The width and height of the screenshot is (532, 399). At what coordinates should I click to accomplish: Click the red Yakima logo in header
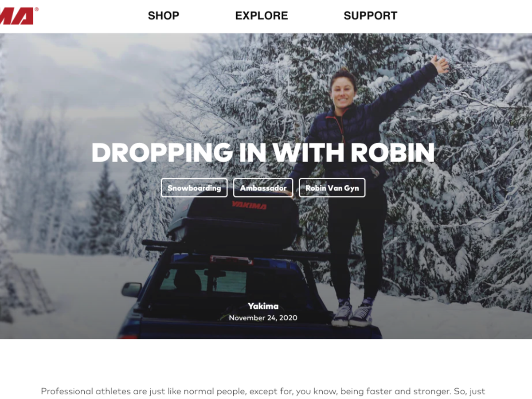pos(17,16)
